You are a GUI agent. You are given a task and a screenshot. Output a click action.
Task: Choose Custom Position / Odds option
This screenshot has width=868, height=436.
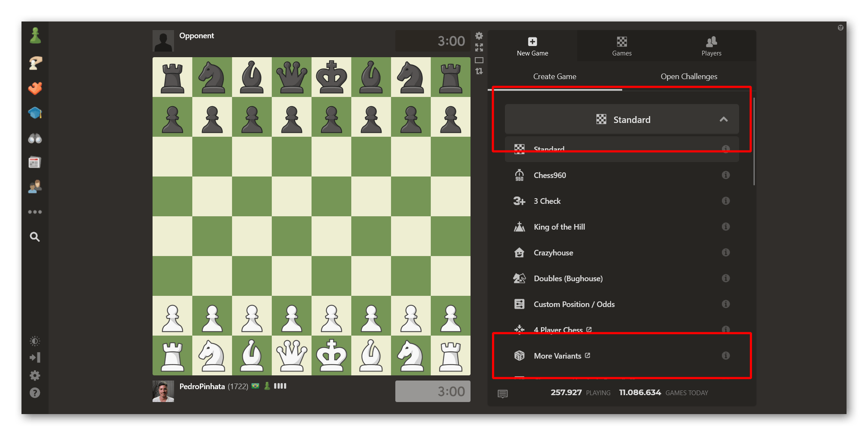[622, 304]
